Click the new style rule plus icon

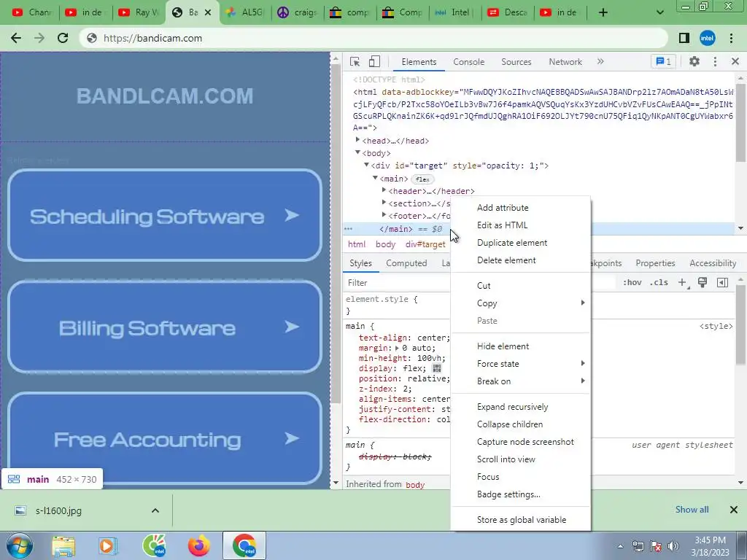[682, 283]
